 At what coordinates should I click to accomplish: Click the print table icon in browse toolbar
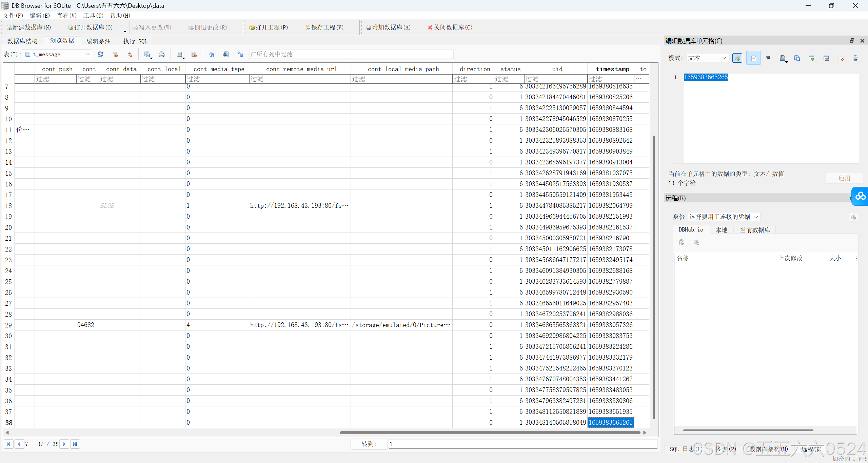(162, 54)
